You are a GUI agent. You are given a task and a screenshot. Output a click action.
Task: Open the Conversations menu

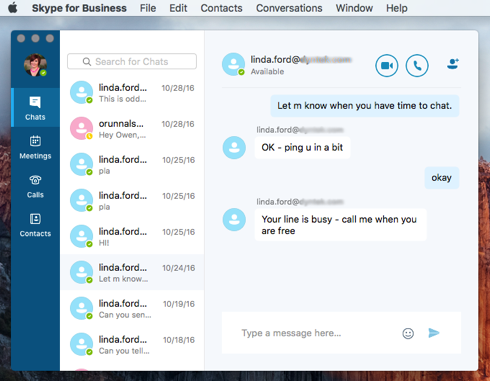tap(289, 8)
